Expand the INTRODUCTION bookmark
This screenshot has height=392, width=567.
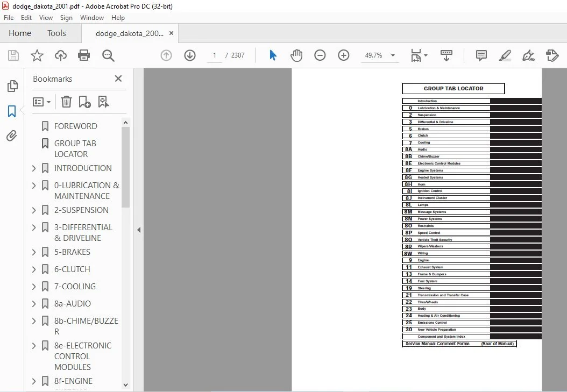click(34, 168)
